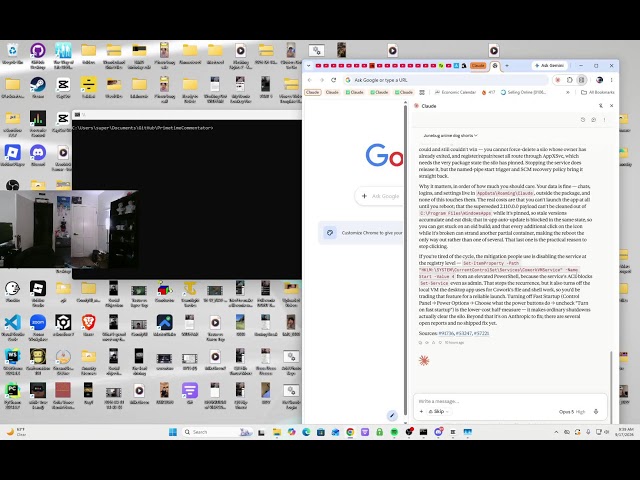Open the Economic Calendar bookmark
The image size is (640, 480).
(456, 92)
